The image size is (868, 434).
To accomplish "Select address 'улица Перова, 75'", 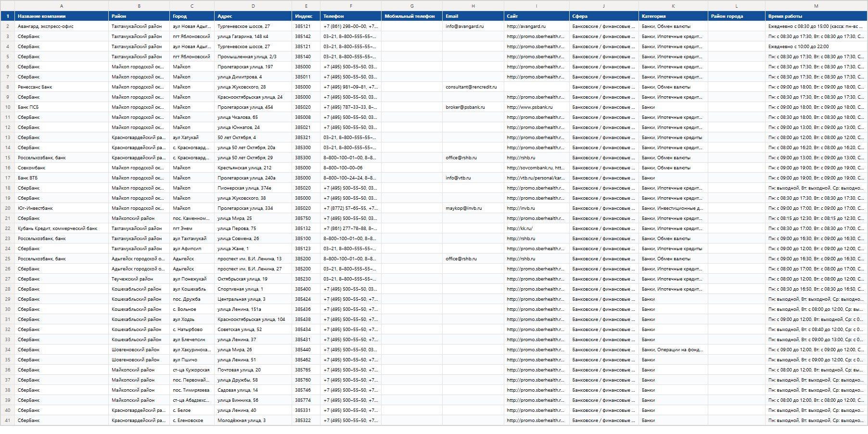I will coord(253,229).
